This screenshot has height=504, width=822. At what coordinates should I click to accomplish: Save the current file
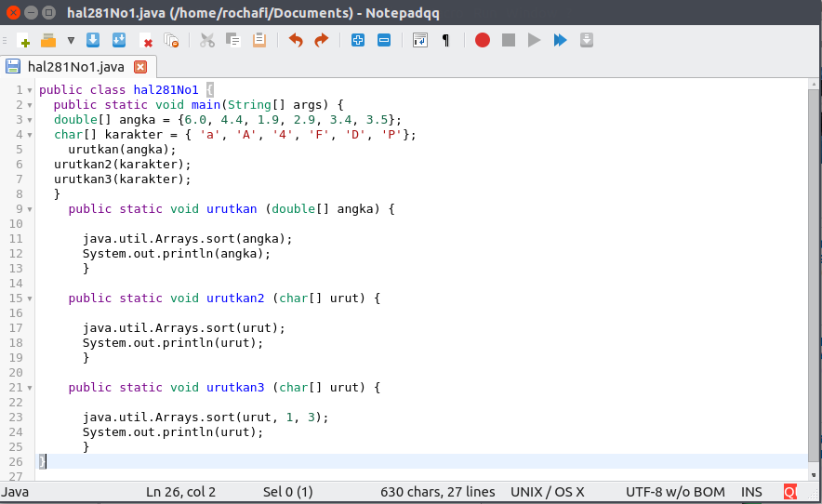[x=93, y=40]
